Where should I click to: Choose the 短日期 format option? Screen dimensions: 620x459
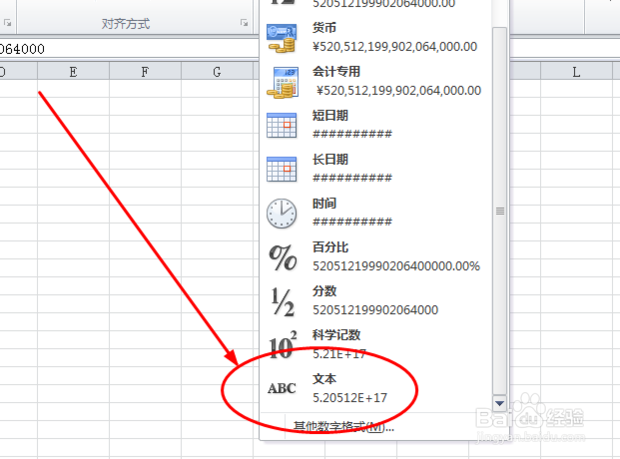(x=376, y=126)
